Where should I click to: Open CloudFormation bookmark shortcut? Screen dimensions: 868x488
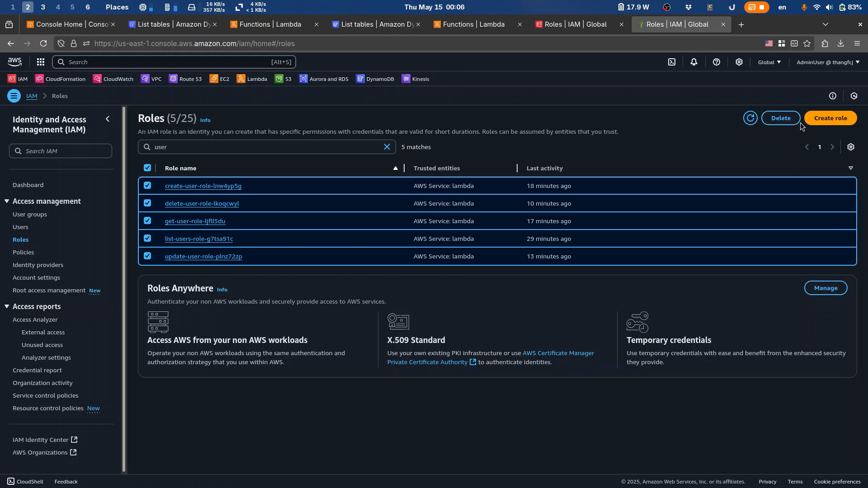[60, 79]
